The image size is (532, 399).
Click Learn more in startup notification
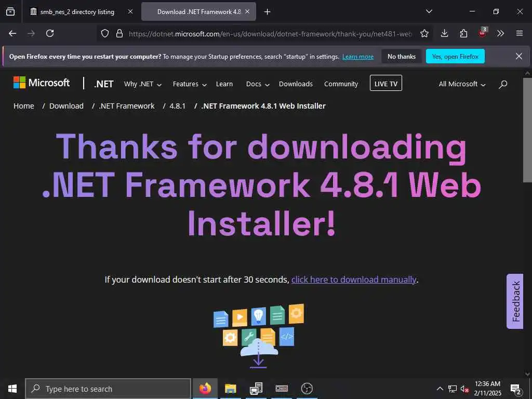tap(358, 57)
